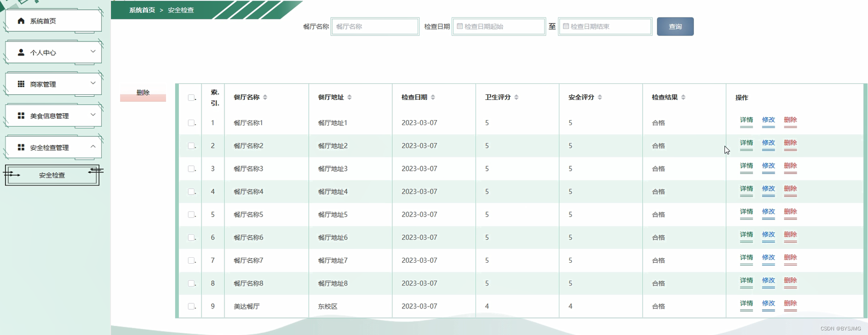Open the 个人中心 sidebar menu
The height and width of the screenshot is (335, 868).
53,52
